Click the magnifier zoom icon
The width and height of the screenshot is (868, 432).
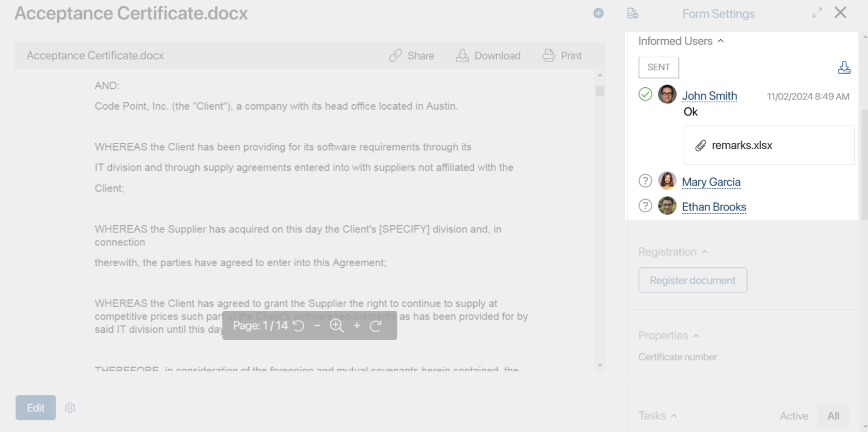[337, 326]
